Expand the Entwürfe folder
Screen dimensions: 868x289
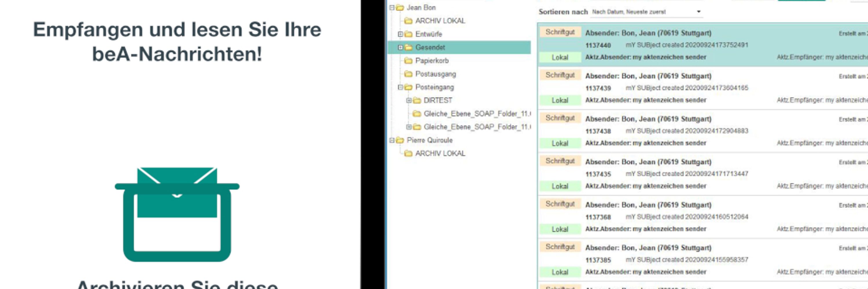(400, 34)
